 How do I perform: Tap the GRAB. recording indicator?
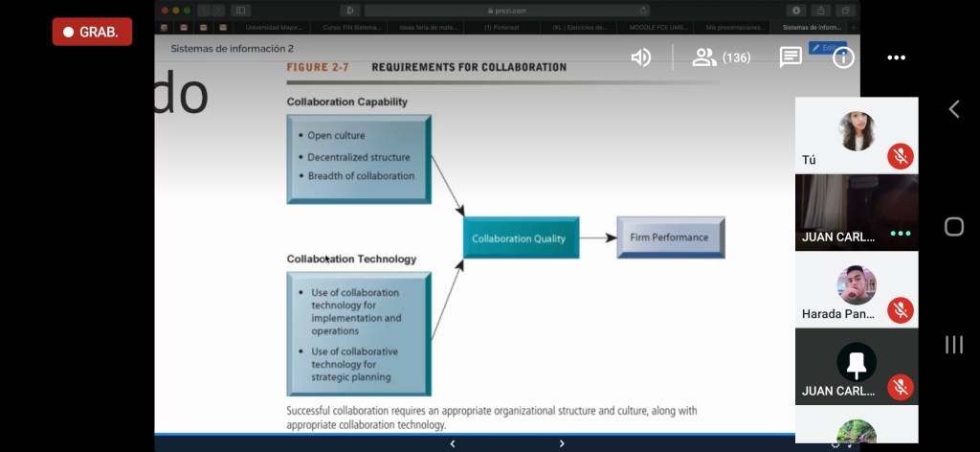[93, 32]
